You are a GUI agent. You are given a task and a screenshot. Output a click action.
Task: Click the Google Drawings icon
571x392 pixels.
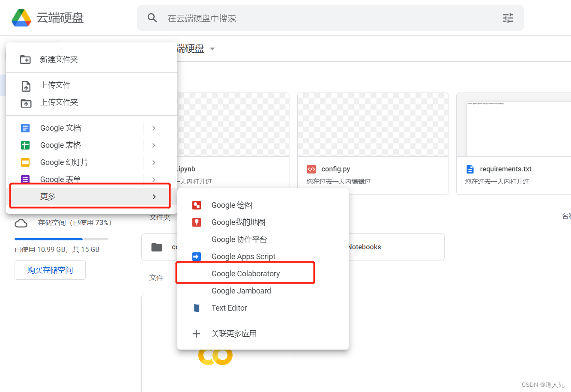tap(197, 205)
